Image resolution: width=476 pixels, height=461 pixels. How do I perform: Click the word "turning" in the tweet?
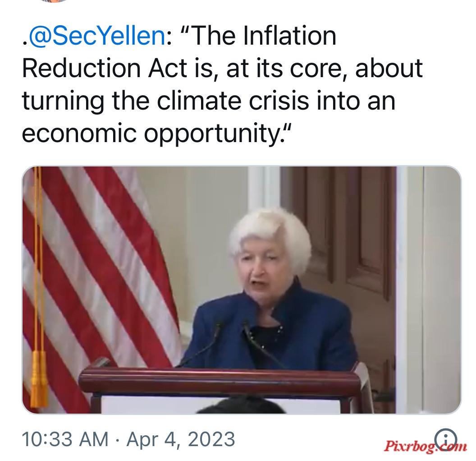pyautogui.click(x=63, y=102)
